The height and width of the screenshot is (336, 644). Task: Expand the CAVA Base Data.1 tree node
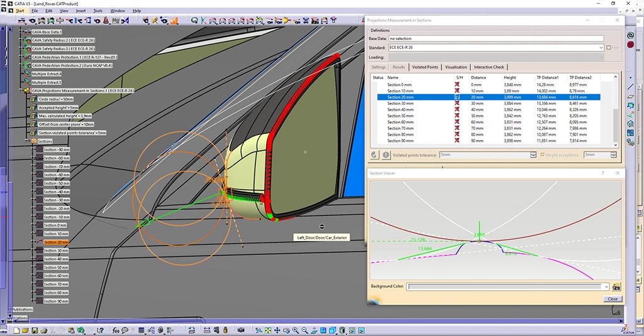pyautogui.click(x=21, y=31)
